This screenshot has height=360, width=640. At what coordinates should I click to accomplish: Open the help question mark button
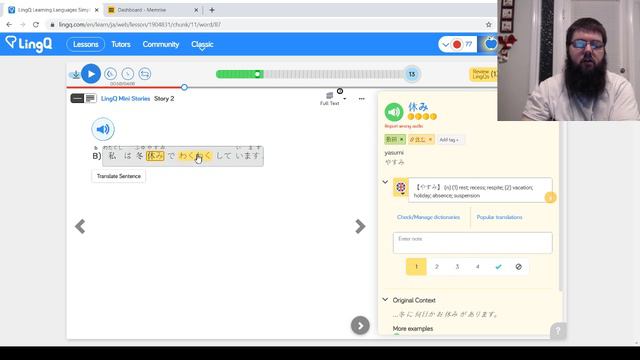pos(558,330)
